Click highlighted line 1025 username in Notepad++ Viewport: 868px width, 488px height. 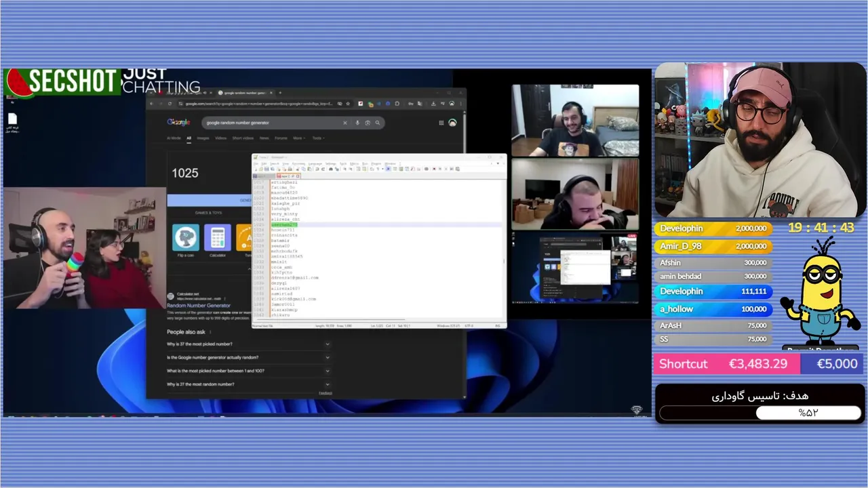click(x=284, y=224)
